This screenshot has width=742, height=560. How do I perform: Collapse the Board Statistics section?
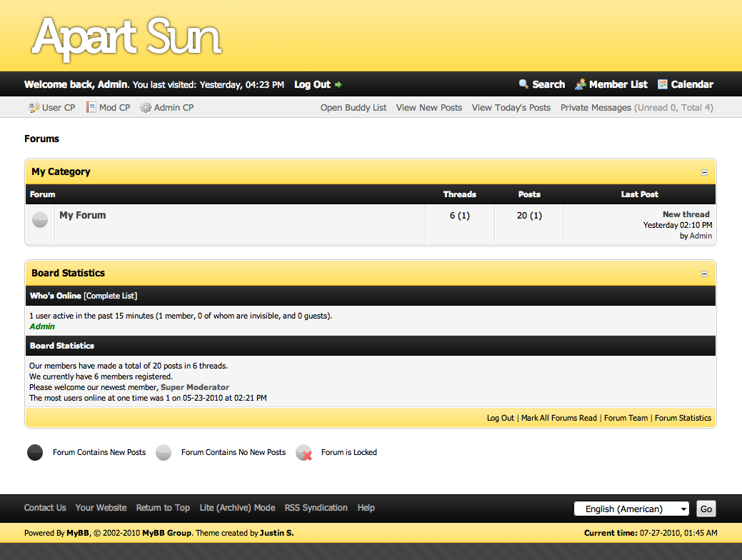(704, 274)
